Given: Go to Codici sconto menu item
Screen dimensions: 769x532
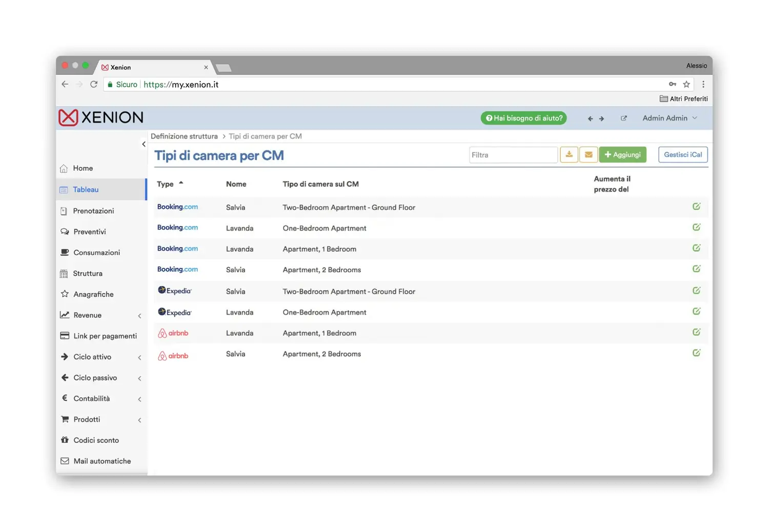Looking at the screenshot, I should coord(96,440).
